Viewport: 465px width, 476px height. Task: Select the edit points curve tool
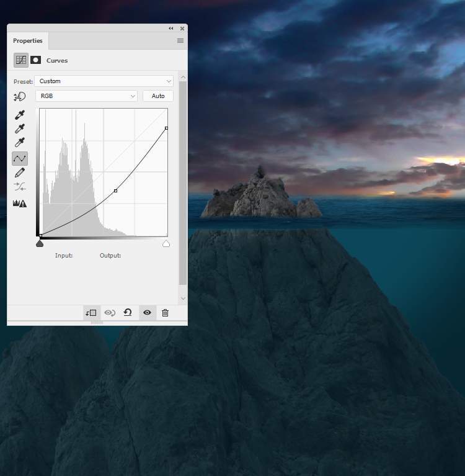20,158
